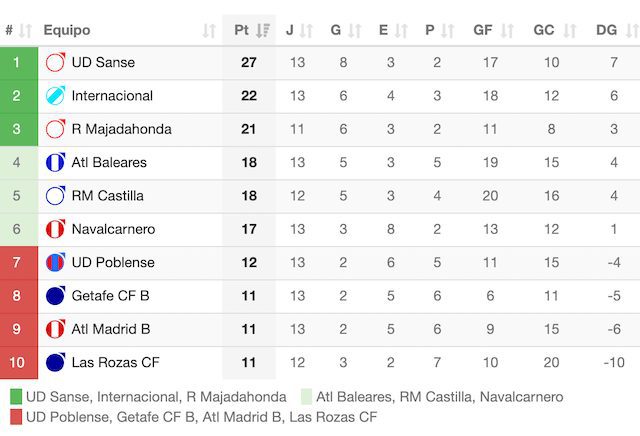The height and width of the screenshot is (436, 640).
Task: Select the position 10 red cell
Action: (19, 363)
